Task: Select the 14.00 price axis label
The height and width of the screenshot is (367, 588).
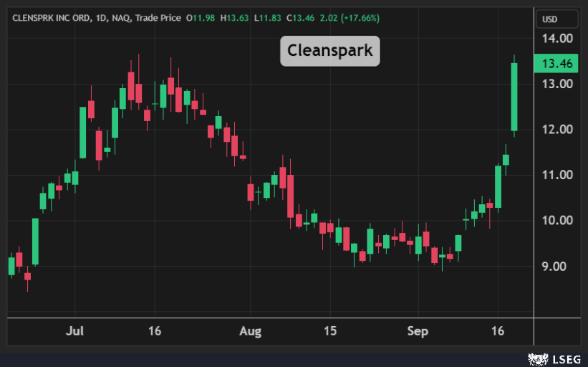Action: pyautogui.click(x=556, y=38)
